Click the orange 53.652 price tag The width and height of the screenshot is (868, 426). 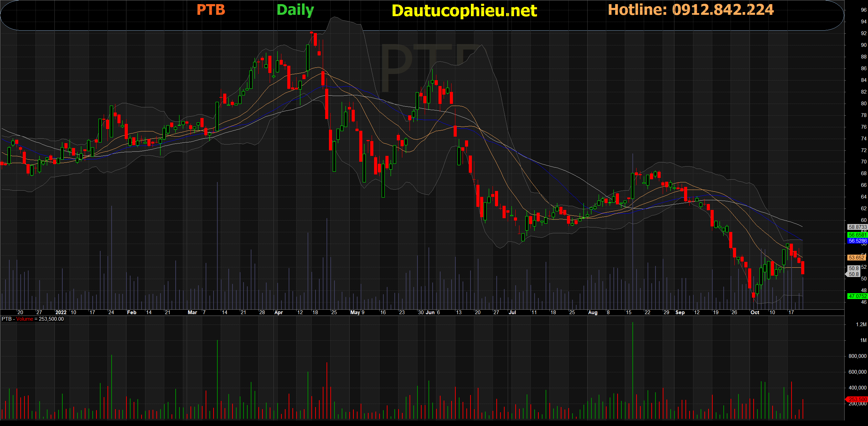[856, 257]
